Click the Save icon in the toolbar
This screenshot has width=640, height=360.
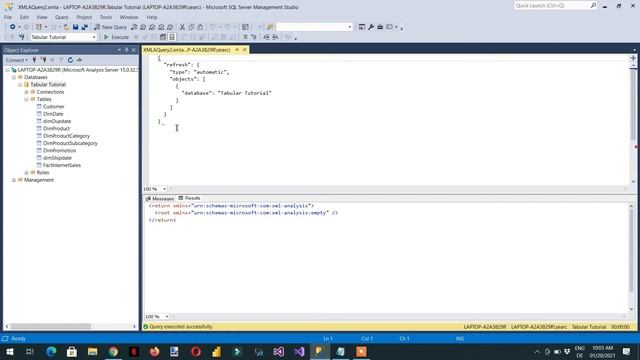pos(76,27)
